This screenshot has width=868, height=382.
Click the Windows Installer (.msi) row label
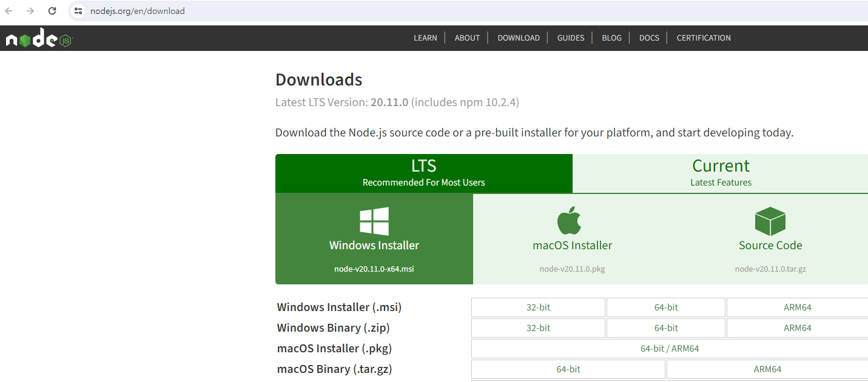coord(339,307)
